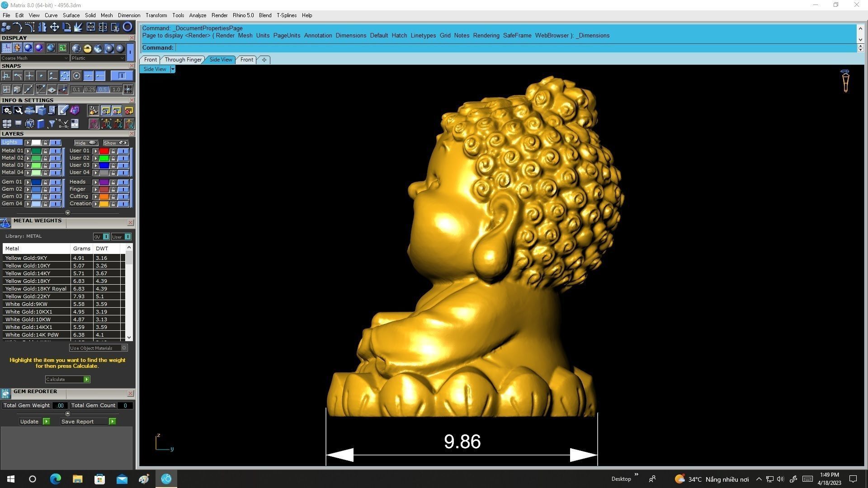This screenshot has height=488, width=868.
Task: Select the 0.25 snap grid spacing
Action: (90, 89)
